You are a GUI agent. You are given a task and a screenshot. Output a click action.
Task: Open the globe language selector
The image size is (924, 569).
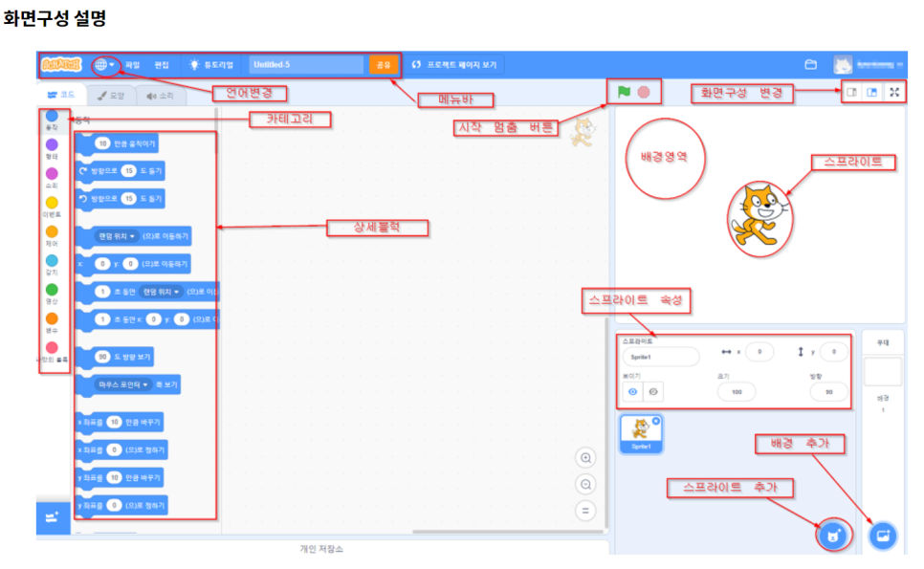(104, 65)
